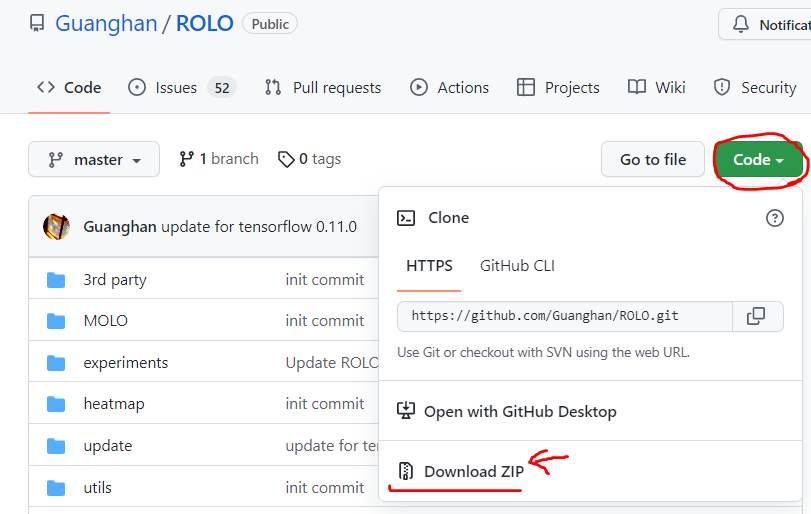Image resolution: width=811 pixels, height=514 pixels.
Task: Copy the clone URL to clipboard
Action: pyautogui.click(x=758, y=316)
